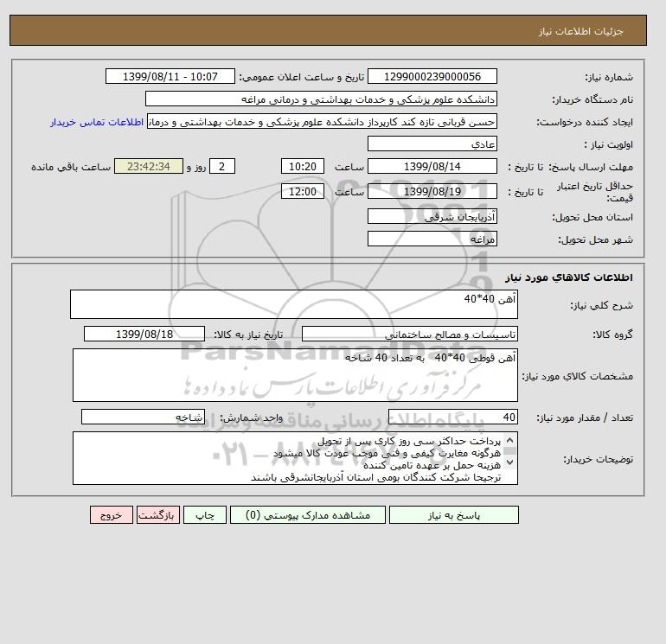
Task: Click price validity date 1399/08/19
Action: [432, 191]
